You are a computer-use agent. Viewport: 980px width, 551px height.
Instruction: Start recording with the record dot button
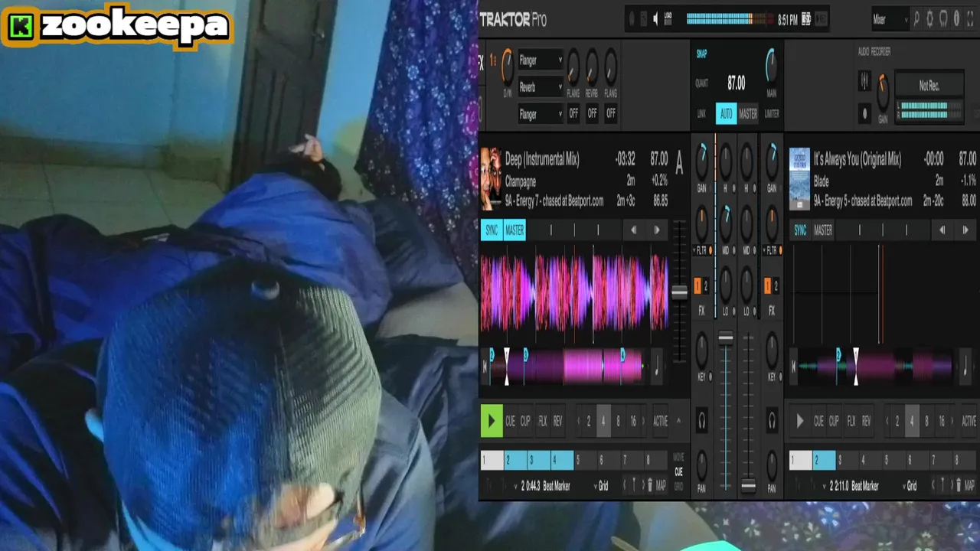864,114
